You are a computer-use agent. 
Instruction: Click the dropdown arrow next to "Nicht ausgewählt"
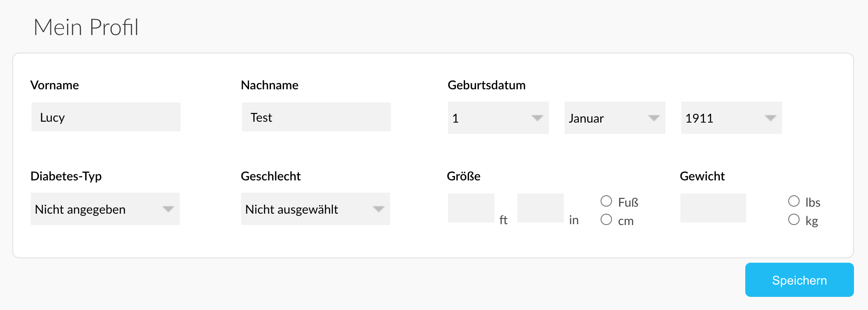tap(379, 210)
